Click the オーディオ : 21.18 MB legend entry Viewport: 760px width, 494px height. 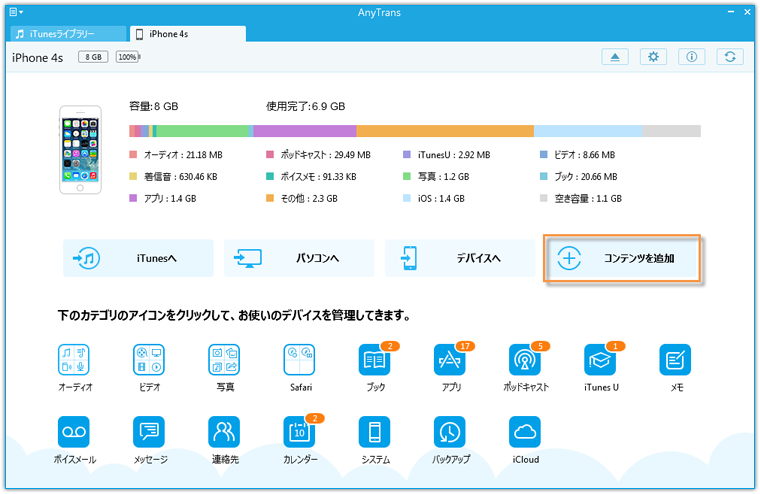176,155
